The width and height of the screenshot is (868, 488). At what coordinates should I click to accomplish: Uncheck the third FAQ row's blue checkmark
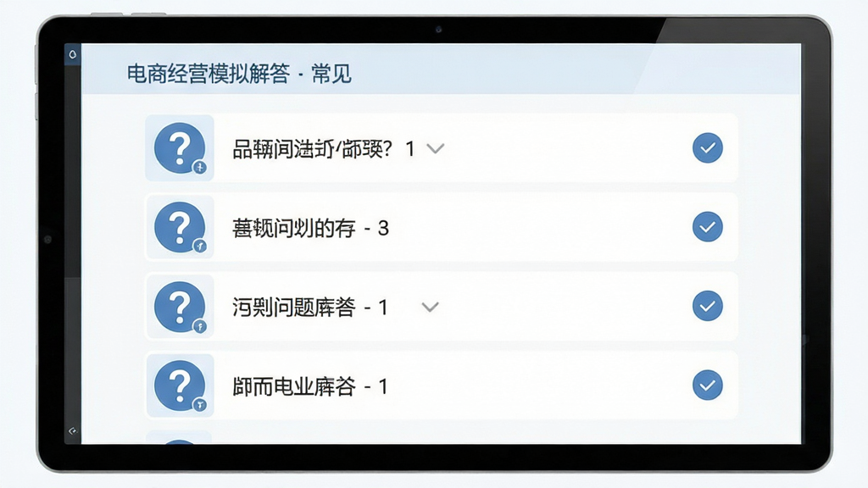708,306
